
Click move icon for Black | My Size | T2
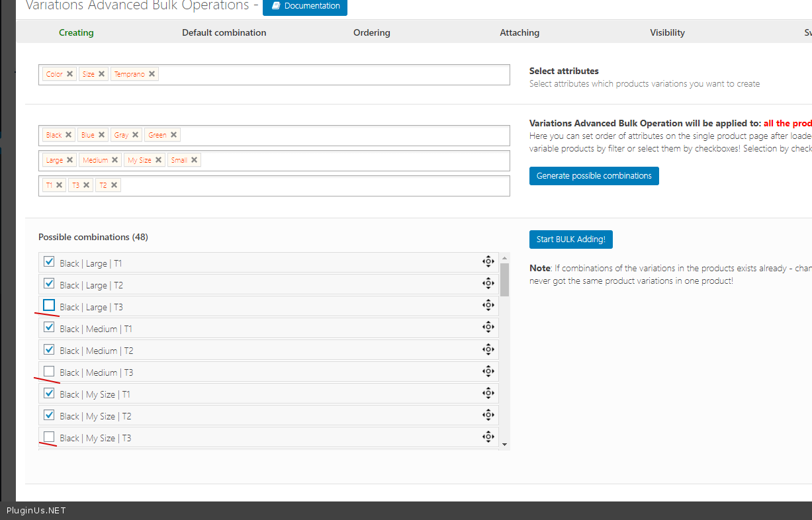pyautogui.click(x=488, y=415)
